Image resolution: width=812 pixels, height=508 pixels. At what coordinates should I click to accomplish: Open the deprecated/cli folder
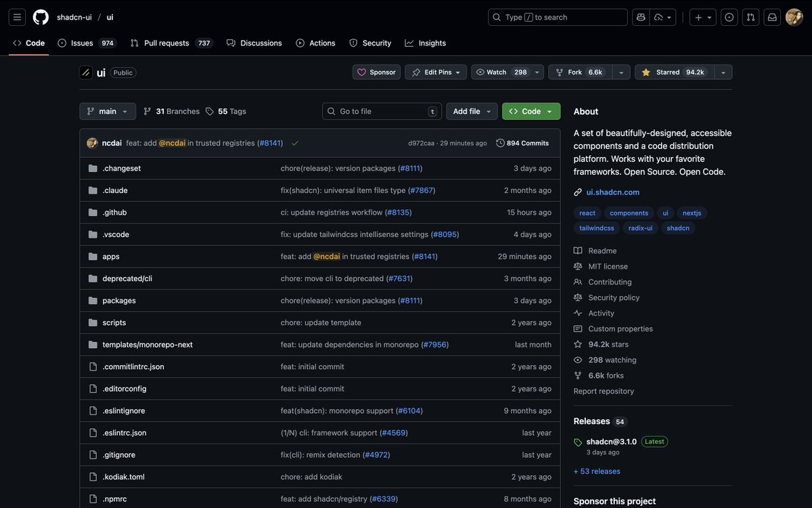coord(127,278)
